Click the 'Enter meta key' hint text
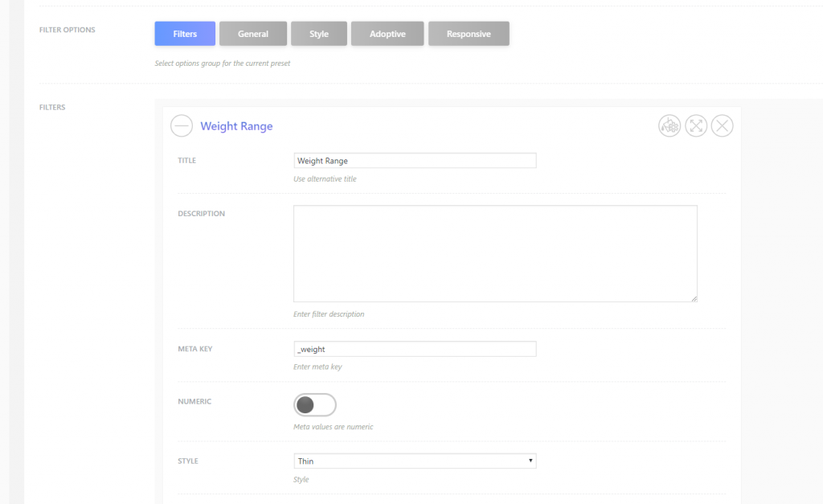823x504 pixels. pos(317,367)
